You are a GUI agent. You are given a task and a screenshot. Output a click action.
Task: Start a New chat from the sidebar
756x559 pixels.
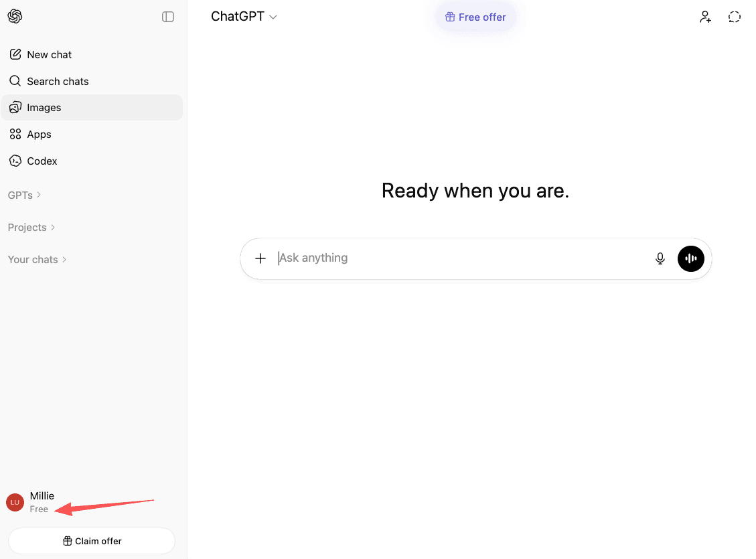49,54
